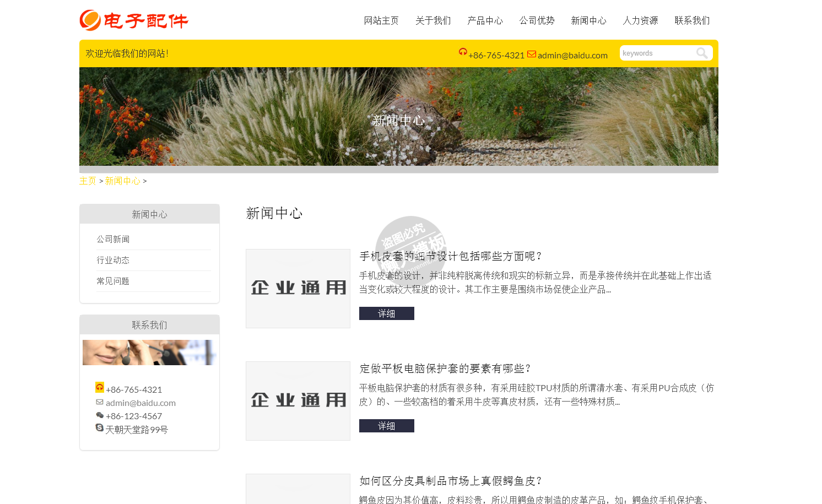Click thumbnail of the 平板电脑保护套 article

[x=298, y=401]
